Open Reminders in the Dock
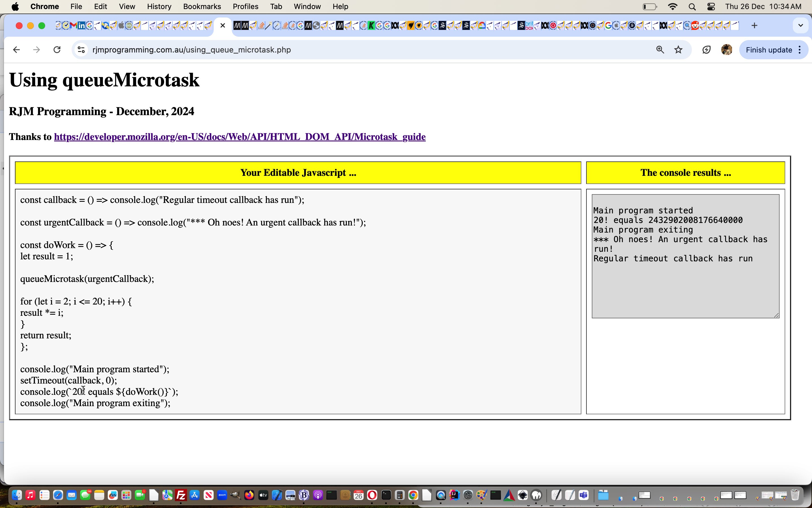 (44, 495)
